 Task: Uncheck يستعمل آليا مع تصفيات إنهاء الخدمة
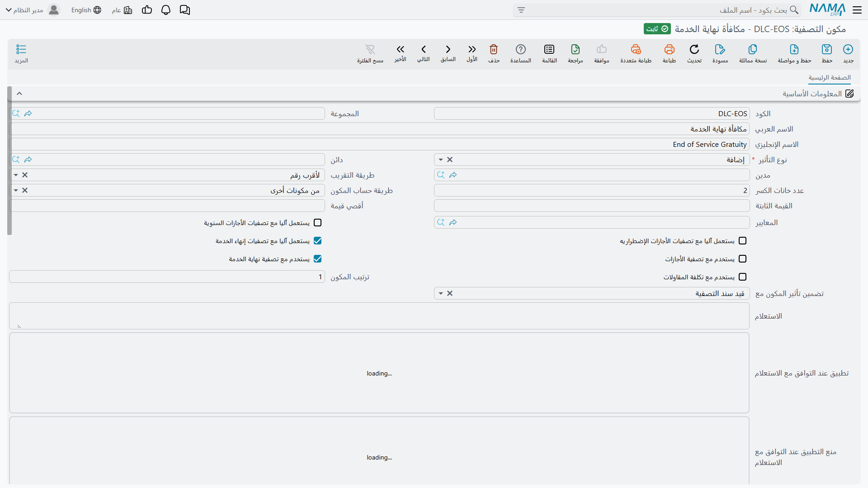click(x=318, y=241)
